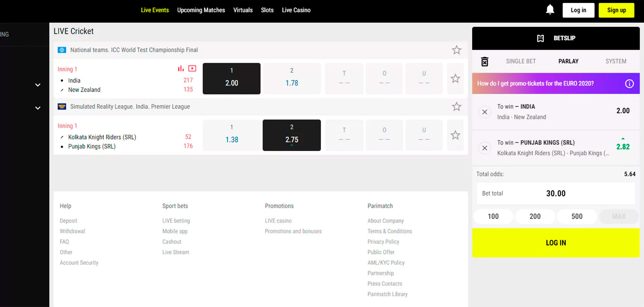
Task: Open the EURO 2020 promo-tickets banner
Action: click(556, 84)
